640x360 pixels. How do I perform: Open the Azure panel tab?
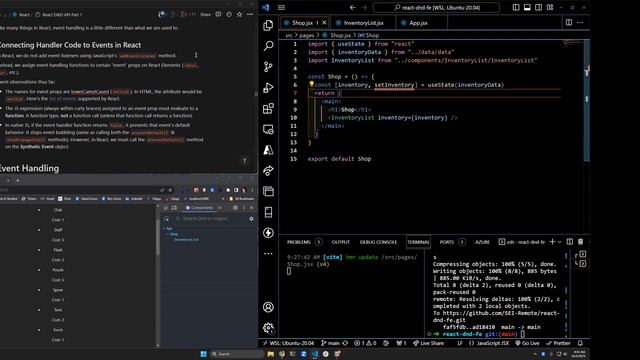[482, 242]
